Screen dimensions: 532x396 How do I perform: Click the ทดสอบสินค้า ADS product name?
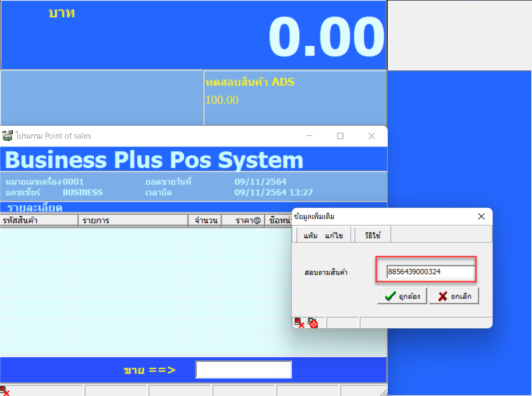(x=250, y=82)
